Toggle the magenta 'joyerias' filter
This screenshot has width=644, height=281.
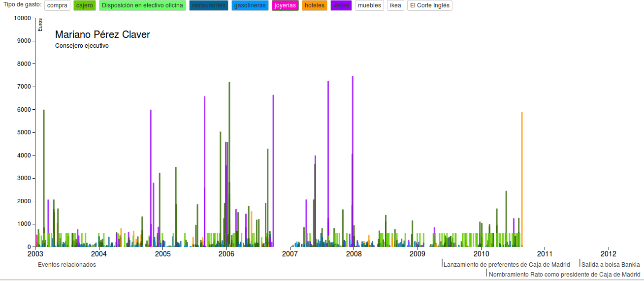point(285,5)
